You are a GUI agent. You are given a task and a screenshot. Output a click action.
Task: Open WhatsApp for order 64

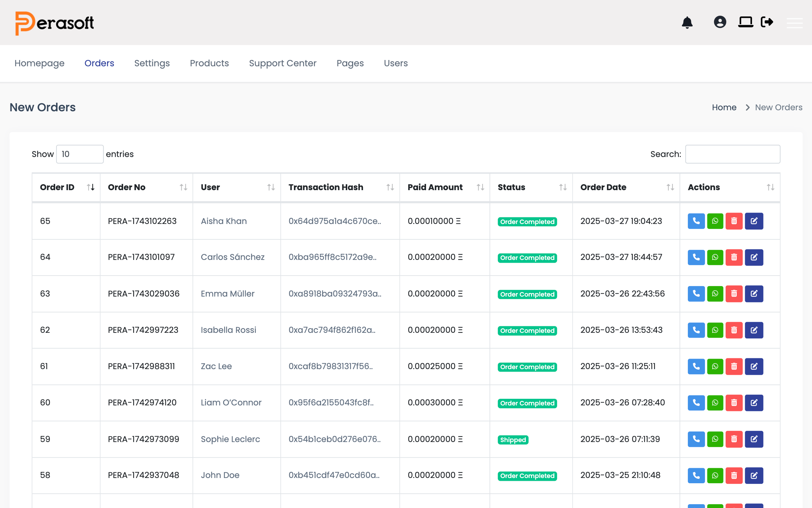[715, 257]
